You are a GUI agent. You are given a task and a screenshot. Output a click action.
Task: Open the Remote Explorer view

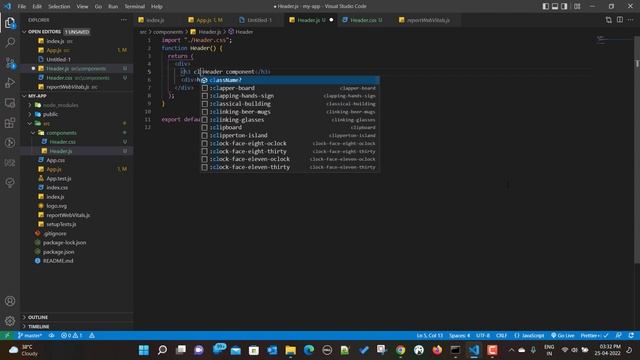10,103
